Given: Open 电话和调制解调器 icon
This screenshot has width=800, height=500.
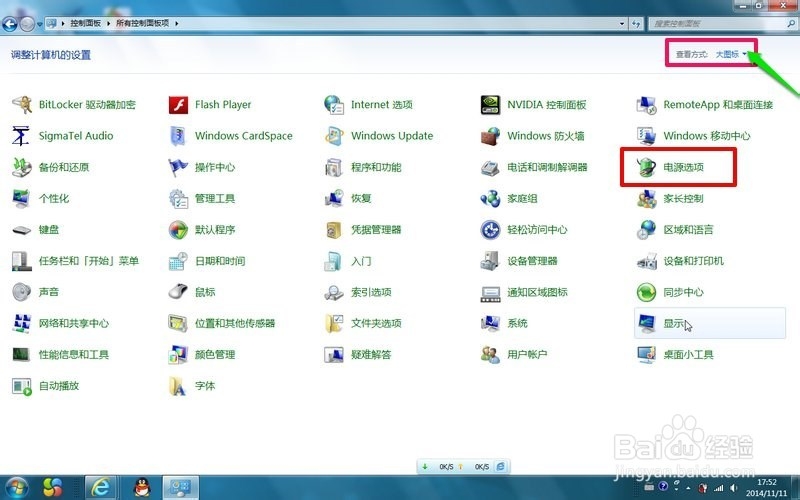Looking at the screenshot, I should point(490,167).
